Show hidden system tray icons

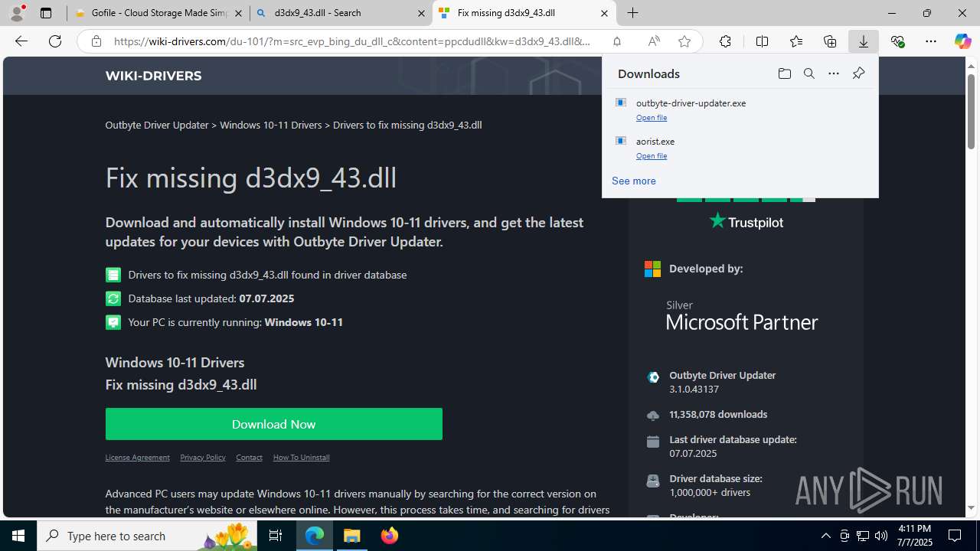tap(825, 536)
